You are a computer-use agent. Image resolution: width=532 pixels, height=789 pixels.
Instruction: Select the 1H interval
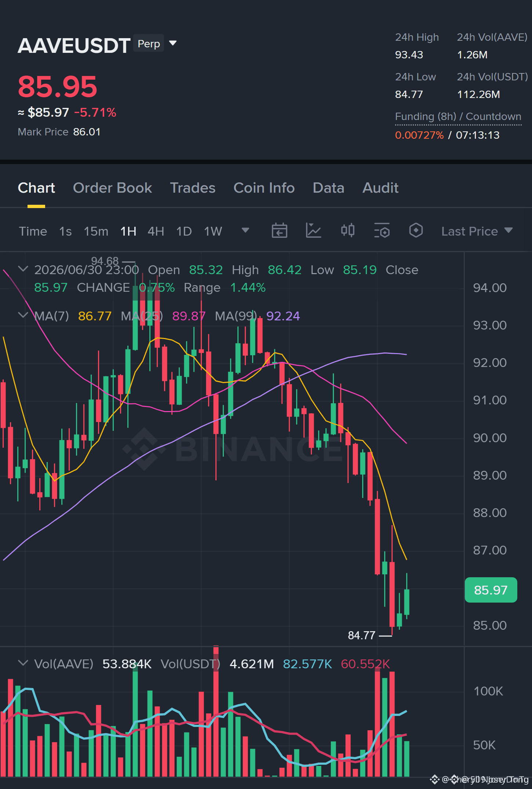tap(128, 231)
